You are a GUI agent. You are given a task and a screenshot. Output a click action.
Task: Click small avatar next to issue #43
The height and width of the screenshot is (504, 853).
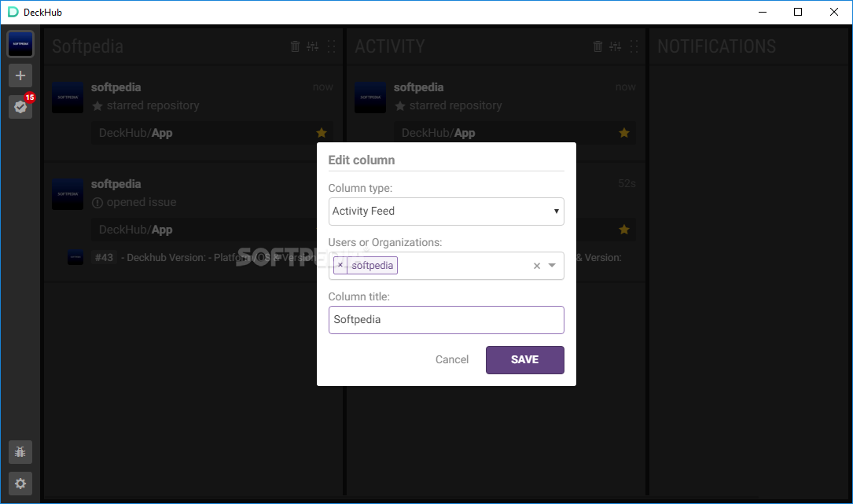tap(75, 257)
